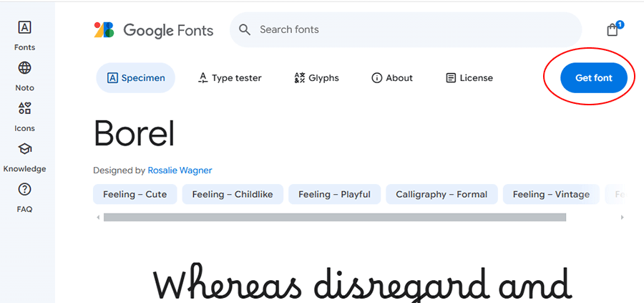Open the FAQ question mark icon
Screen dimensions: 644x303
coord(24,190)
